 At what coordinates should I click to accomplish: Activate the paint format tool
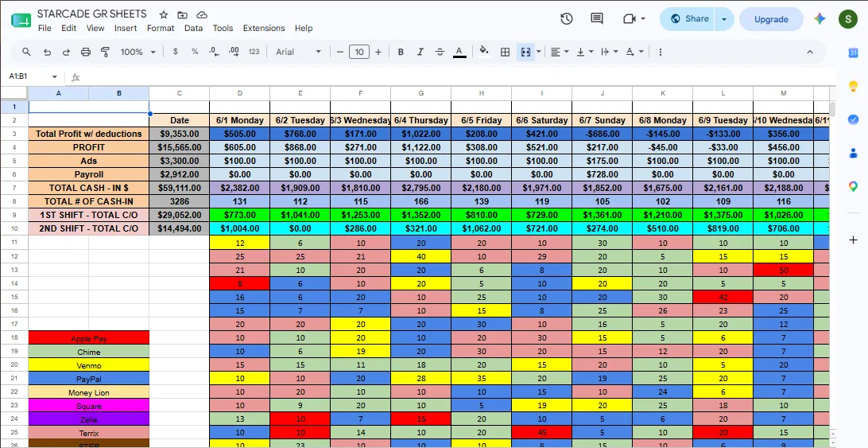point(105,52)
